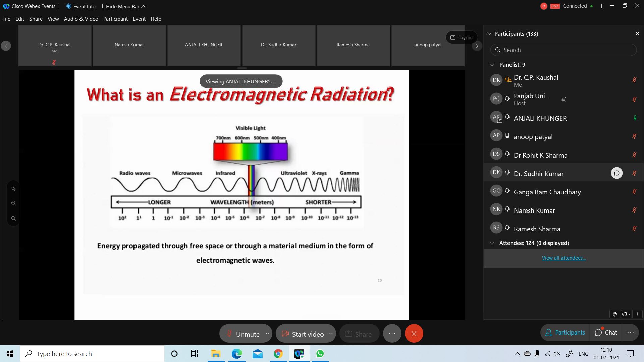Toggle mute icon for Ganga Ram Chaudhary
This screenshot has width=644, height=362.
click(634, 191)
